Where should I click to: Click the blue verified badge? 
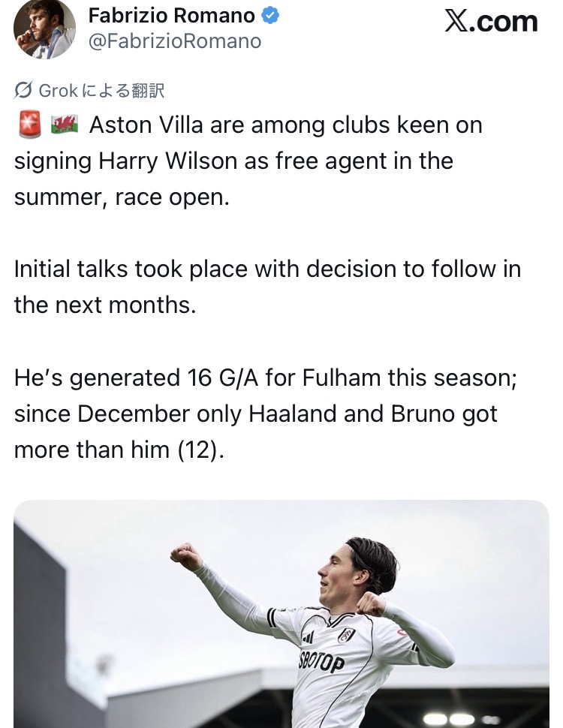point(269,15)
